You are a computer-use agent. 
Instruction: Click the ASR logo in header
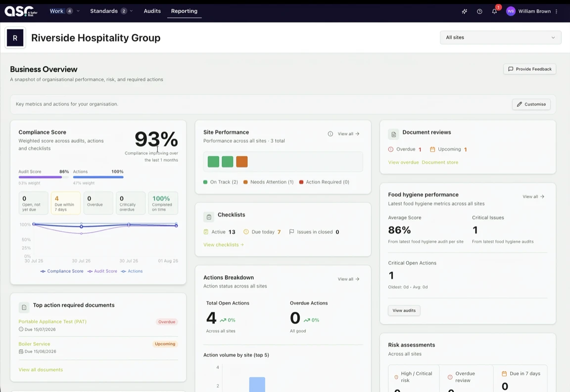21,11
